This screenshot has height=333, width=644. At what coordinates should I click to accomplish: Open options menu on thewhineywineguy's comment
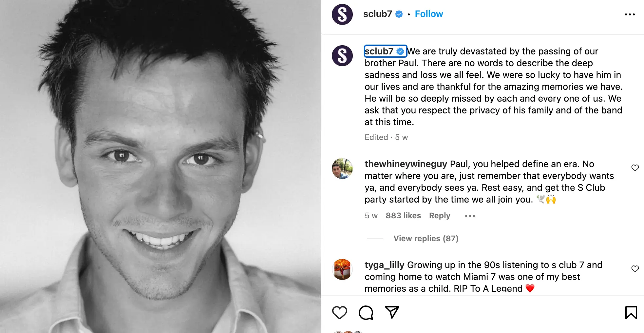[x=470, y=216]
